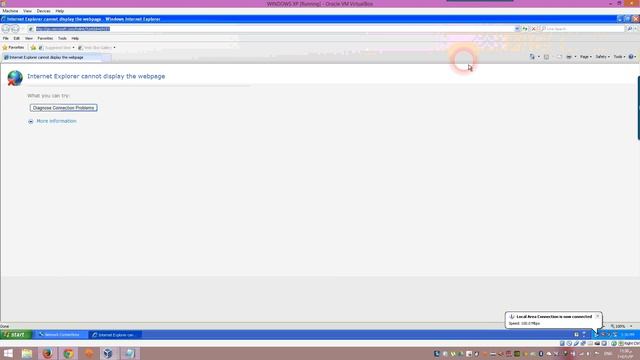Click the Print icon in the command bar

pyautogui.click(x=569, y=57)
